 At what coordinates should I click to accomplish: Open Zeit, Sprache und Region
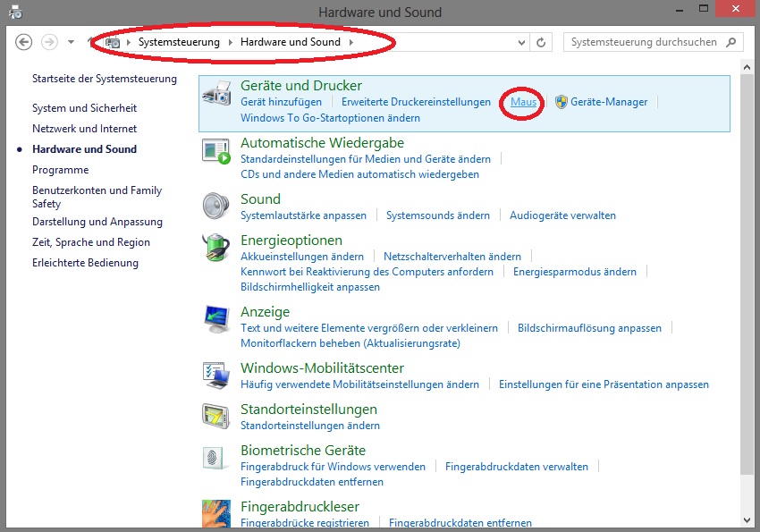(x=90, y=242)
